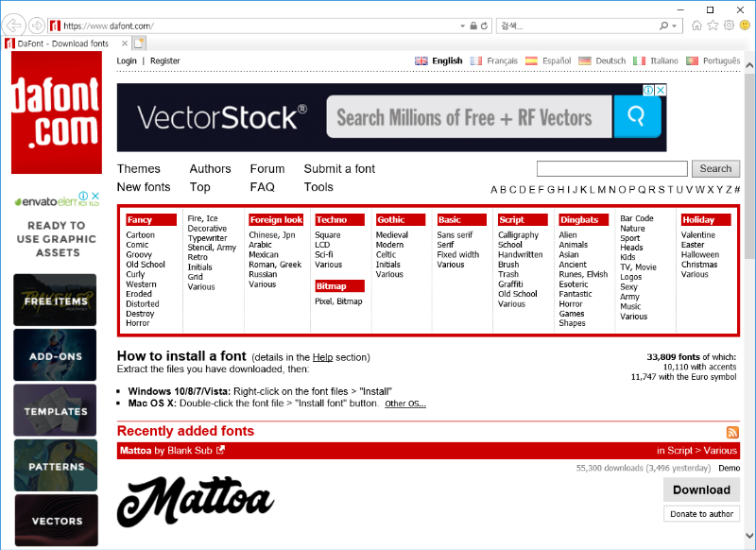Click the magnifier icon in browser search box

click(664, 26)
